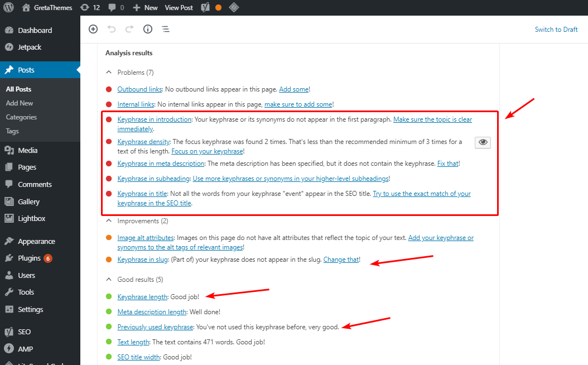Toggle the keyphrase density eye highlight button
This screenshot has width=588, height=365.
tap(483, 142)
